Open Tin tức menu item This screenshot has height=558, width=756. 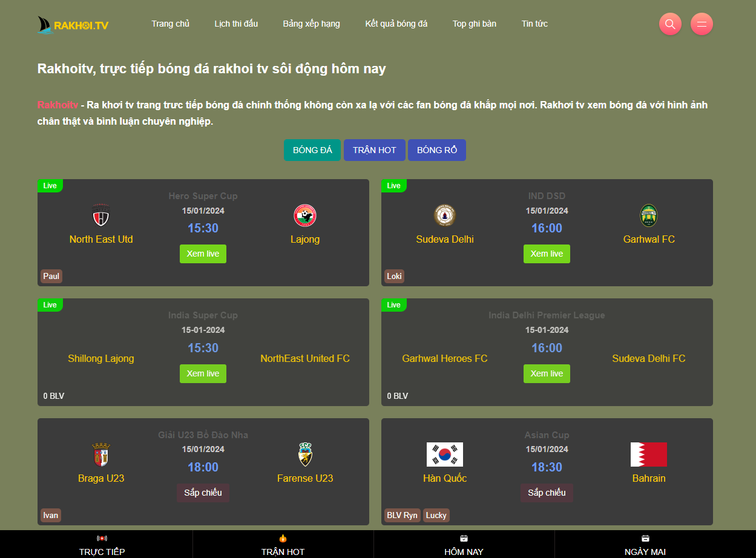click(534, 24)
